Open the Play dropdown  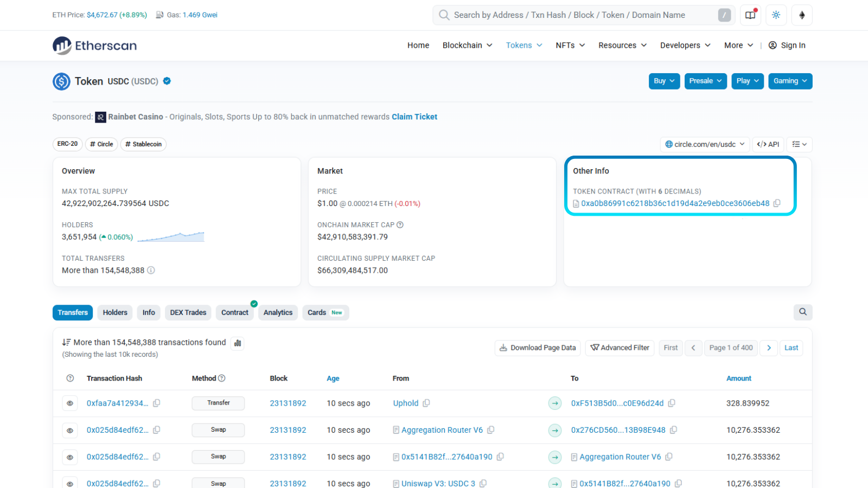pos(748,81)
